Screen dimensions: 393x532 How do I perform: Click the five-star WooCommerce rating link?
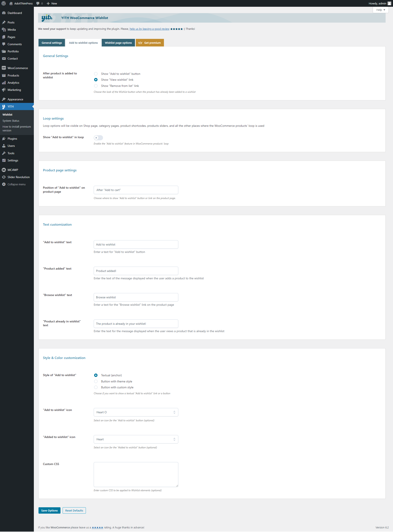tap(98, 527)
